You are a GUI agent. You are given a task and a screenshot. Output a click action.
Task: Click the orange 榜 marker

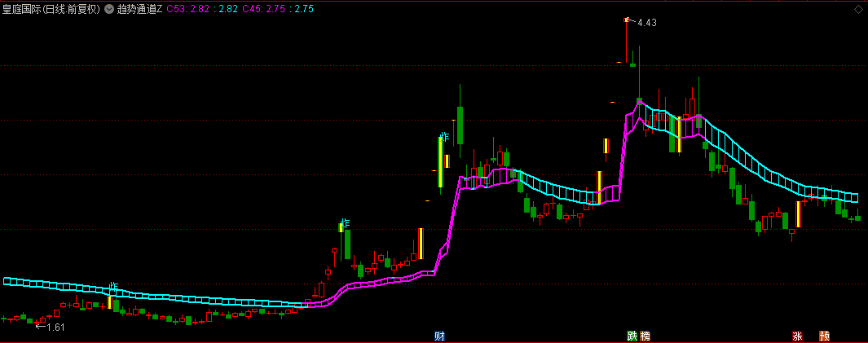coord(645,336)
